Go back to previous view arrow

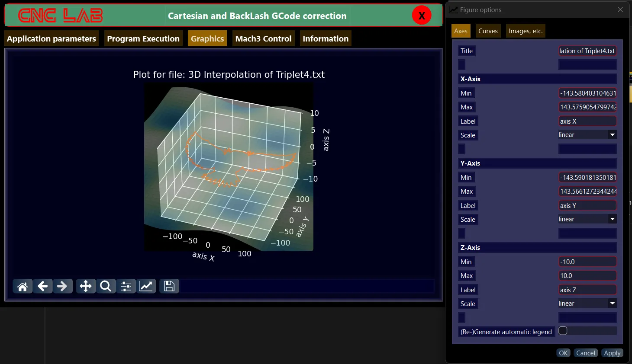42,286
